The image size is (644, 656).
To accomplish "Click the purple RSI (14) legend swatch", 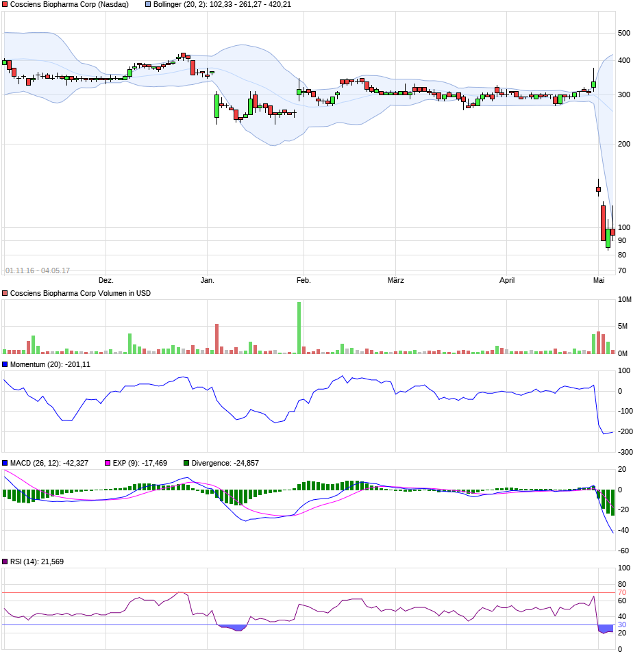I will (x=5, y=562).
